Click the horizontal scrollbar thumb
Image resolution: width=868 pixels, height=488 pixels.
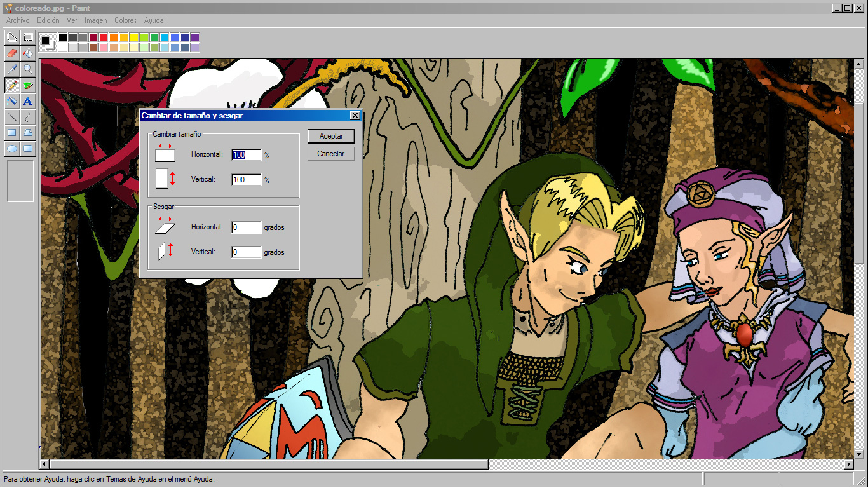(269, 464)
